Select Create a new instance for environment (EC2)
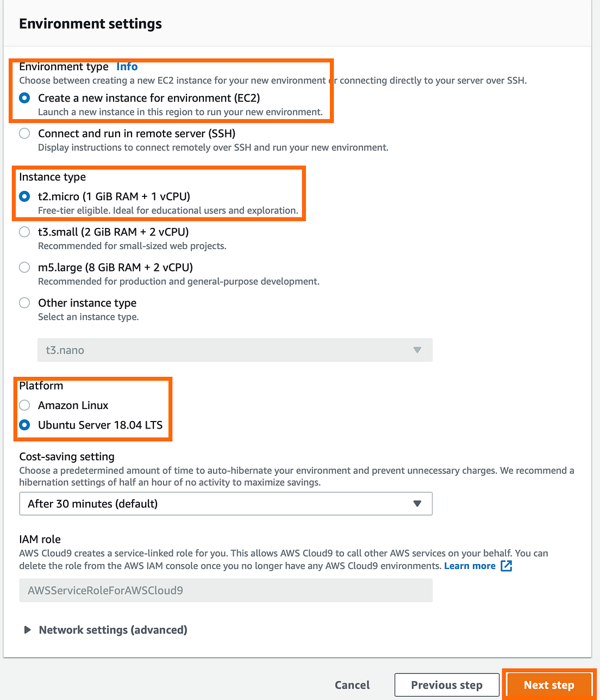This screenshot has height=700, width=600. tap(24, 98)
